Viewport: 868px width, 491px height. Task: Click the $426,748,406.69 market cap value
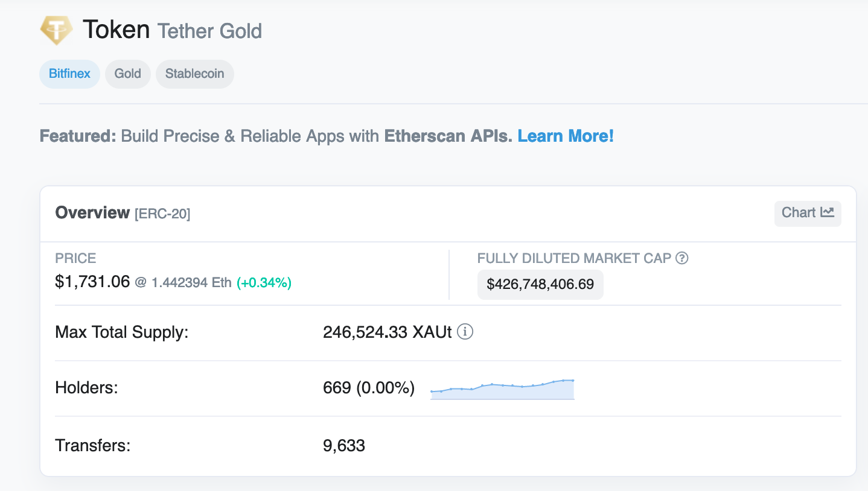540,284
